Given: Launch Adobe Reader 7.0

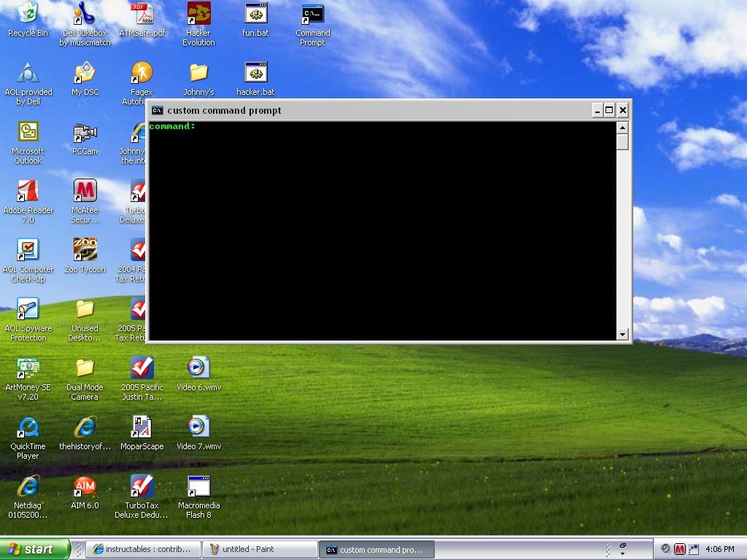Looking at the screenshot, I should (x=29, y=191).
